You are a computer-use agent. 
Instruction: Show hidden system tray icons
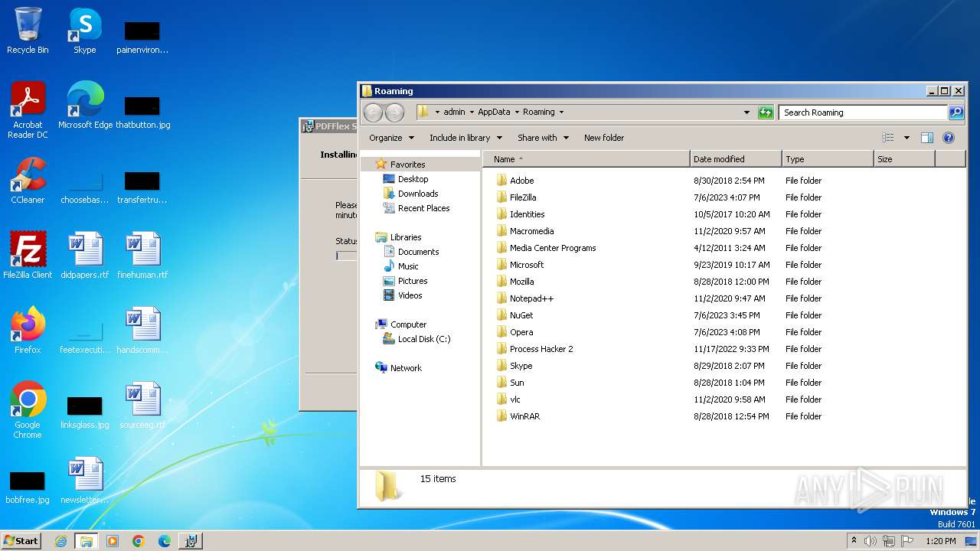click(x=854, y=541)
